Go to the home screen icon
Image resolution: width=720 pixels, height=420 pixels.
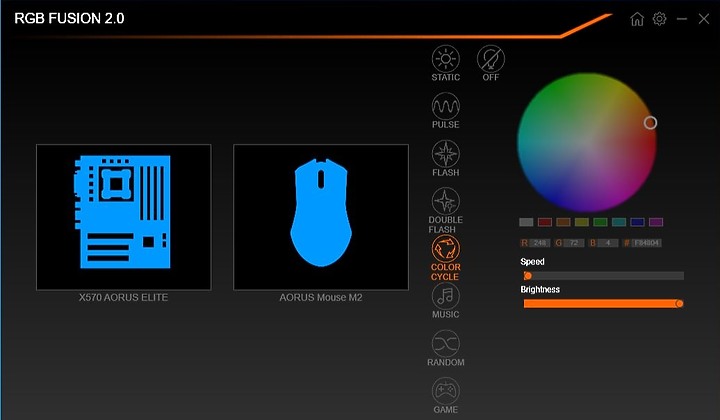(x=637, y=19)
